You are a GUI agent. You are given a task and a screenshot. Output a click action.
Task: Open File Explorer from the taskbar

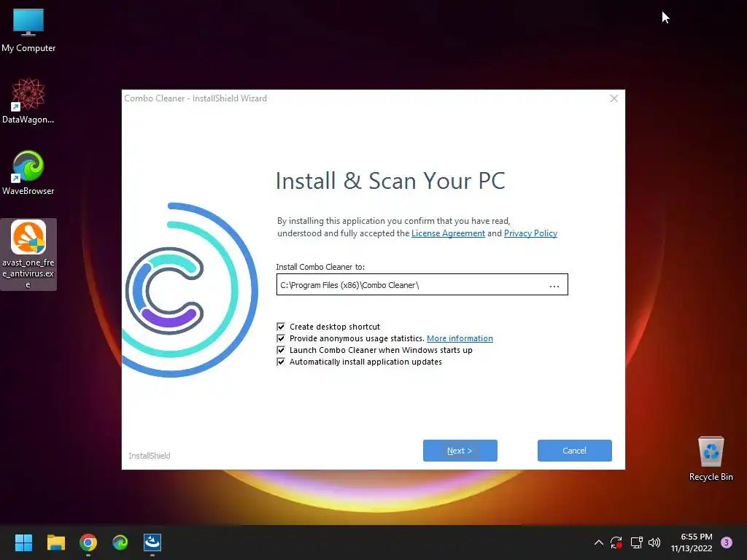(55, 542)
